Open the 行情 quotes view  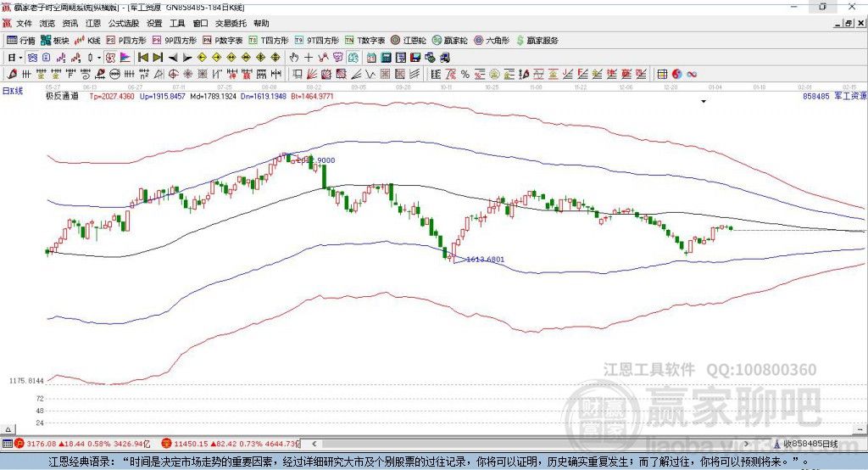21,41
